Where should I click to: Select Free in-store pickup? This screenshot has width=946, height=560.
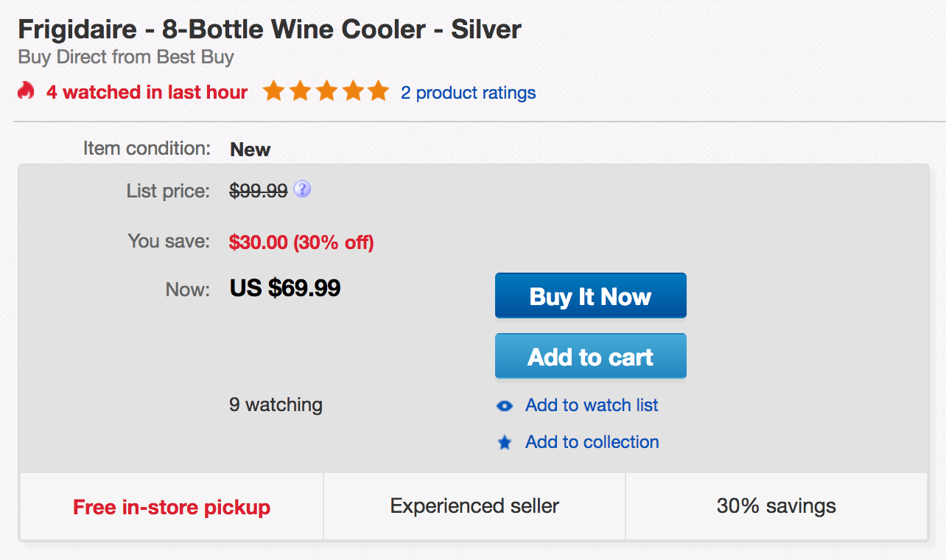pyautogui.click(x=172, y=507)
